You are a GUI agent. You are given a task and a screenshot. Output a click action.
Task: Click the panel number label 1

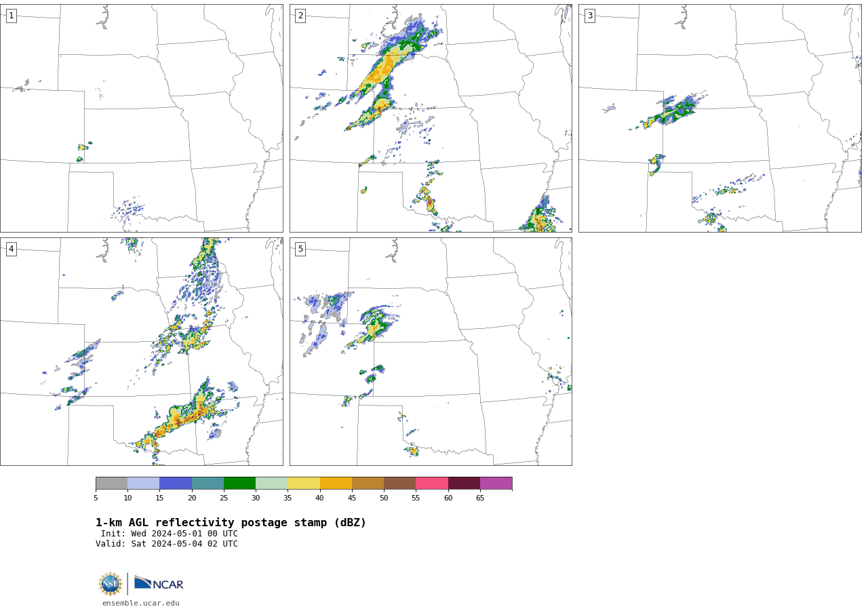[x=11, y=16]
